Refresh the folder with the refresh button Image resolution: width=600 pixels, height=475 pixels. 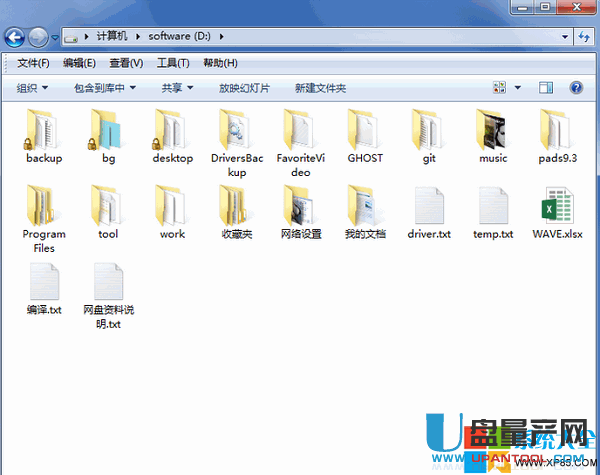(584, 37)
